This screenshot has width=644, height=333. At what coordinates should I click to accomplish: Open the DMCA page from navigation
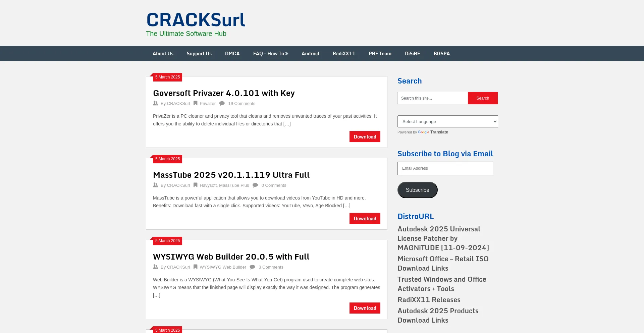coord(232,54)
